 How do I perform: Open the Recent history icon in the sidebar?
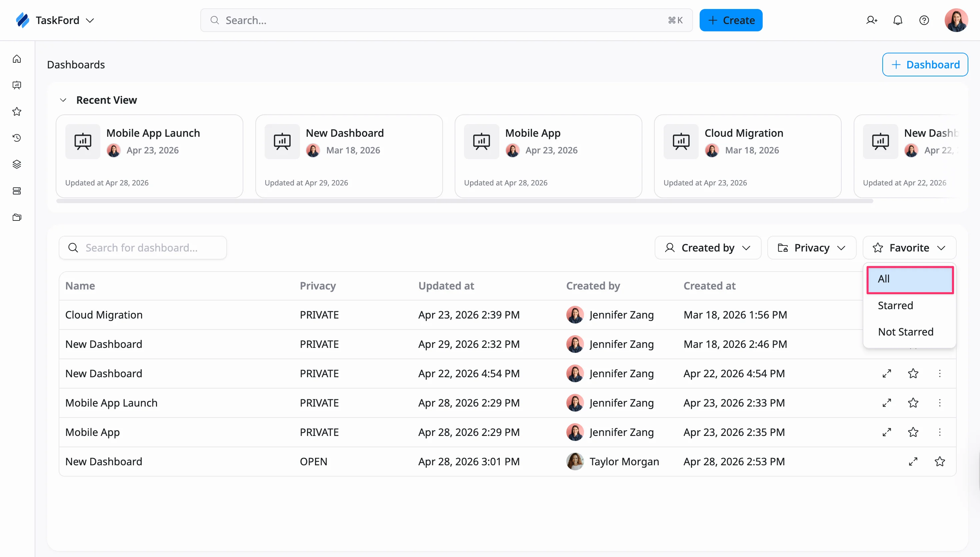tap(17, 138)
